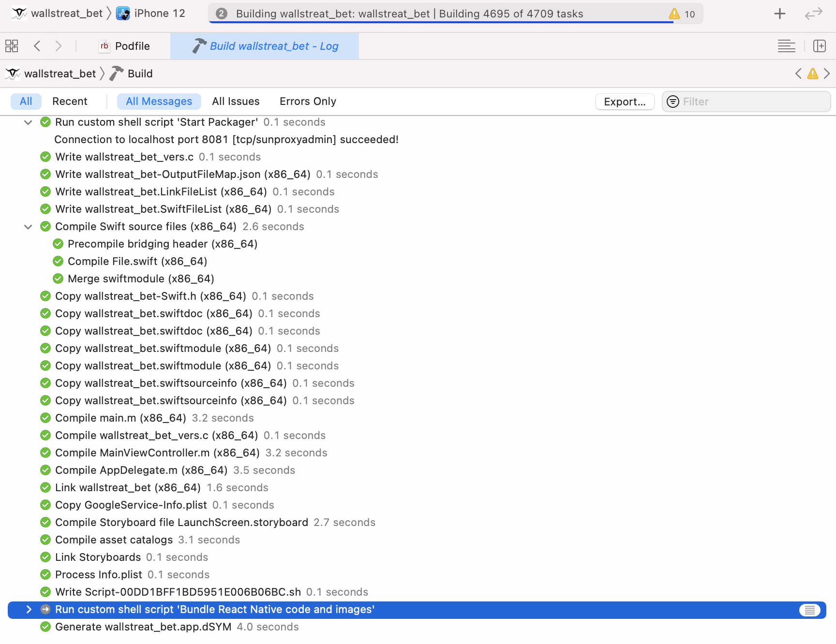This screenshot has height=644, width=836.
Task: Click the Export button
Action: tap(625, 102)
